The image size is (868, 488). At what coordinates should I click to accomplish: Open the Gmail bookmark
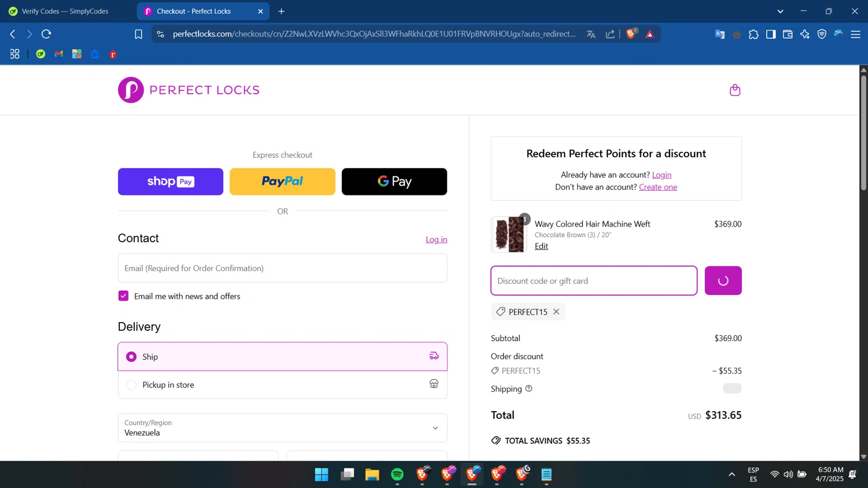tap(59, 54)
